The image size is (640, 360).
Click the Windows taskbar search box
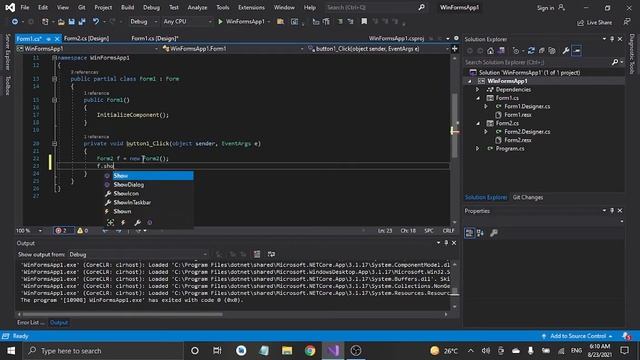(x=104, y=351)
